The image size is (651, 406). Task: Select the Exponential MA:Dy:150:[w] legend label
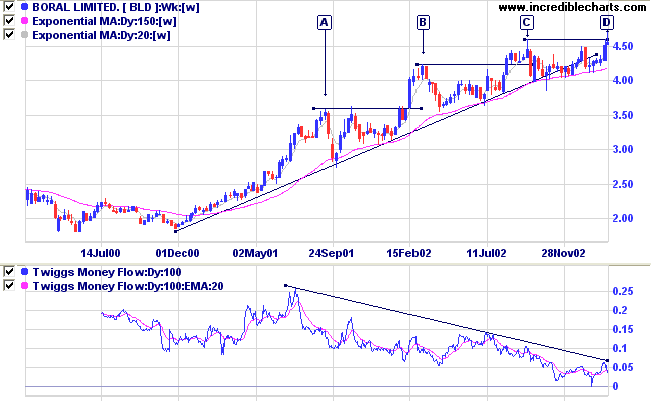(x=104, y=21)
